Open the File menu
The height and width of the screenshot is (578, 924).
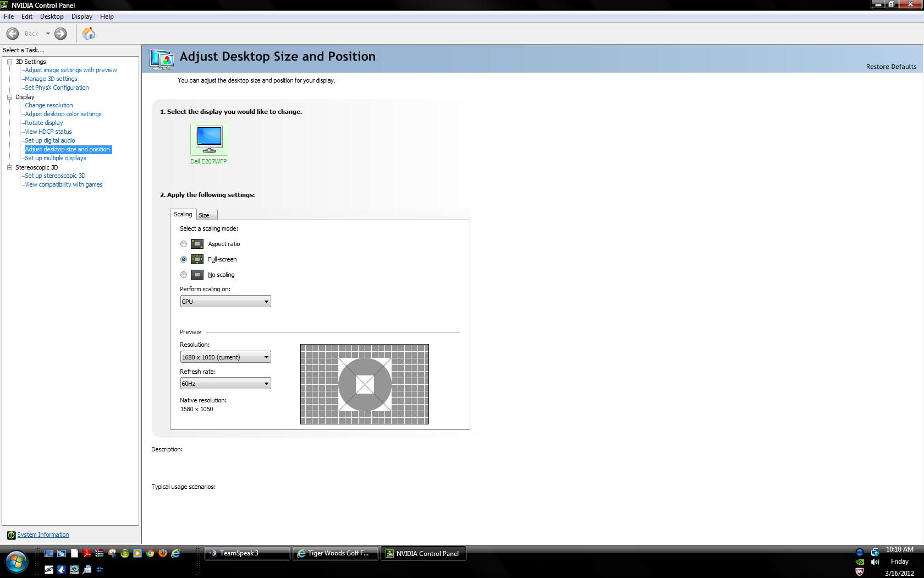coord(9,17)
